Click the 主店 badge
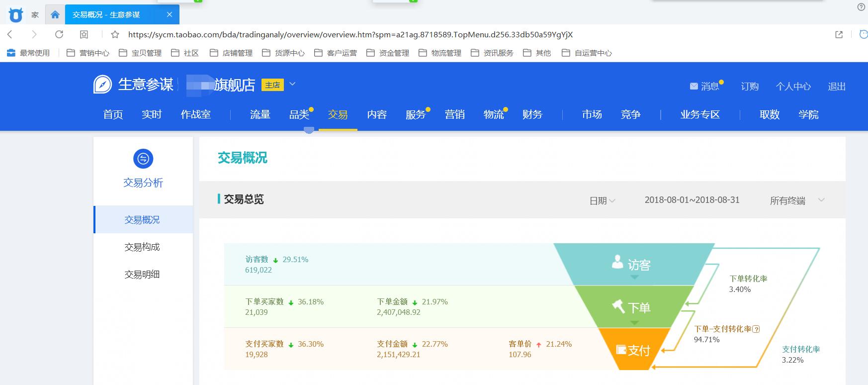Image resolution: width=868 pixels, height=385 pixels. pyautogui.click(x=272, y=85)
